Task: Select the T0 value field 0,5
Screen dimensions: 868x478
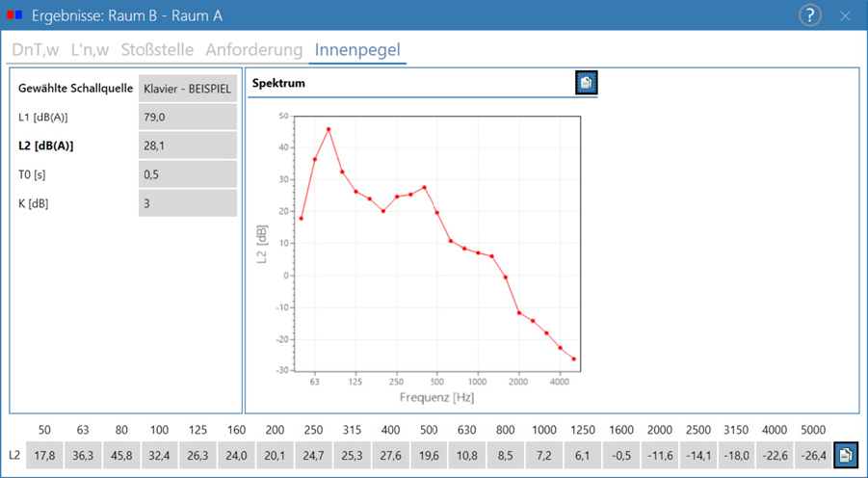Action: [x=188, y=174]
